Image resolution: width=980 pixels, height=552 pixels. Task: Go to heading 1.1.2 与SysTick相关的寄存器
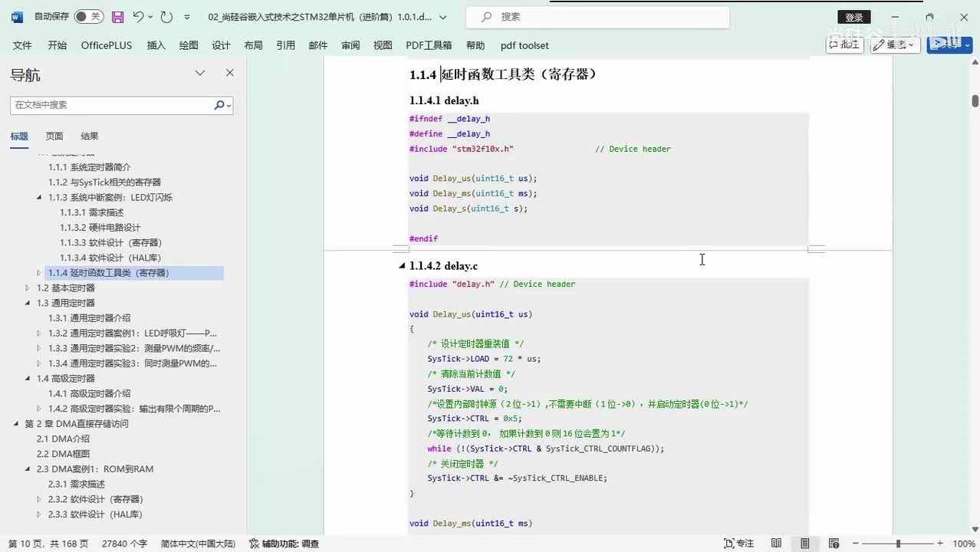click(x=105, y=182)
